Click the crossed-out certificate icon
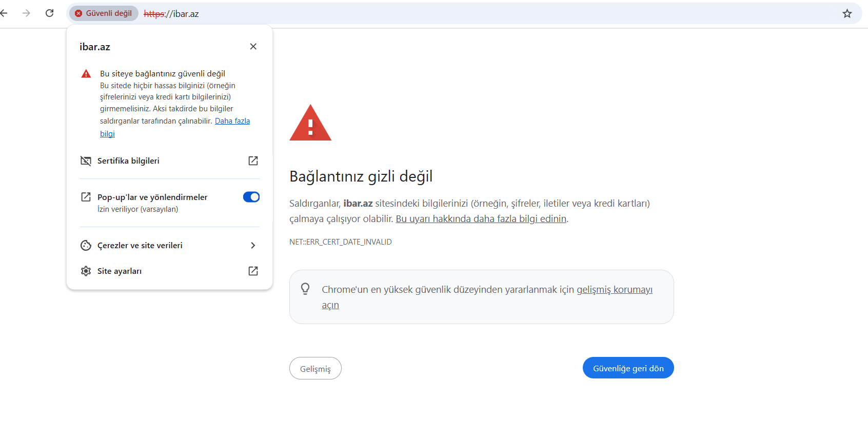 pos(86,161)
